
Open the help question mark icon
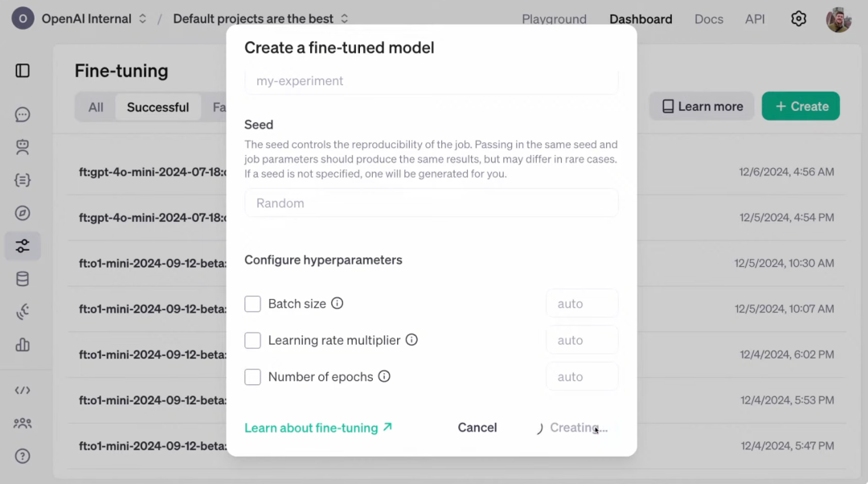23,456
